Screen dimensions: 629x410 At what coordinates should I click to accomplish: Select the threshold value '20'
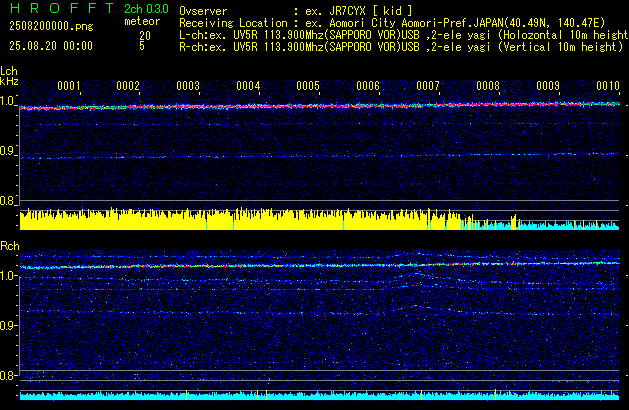[x=145, y=36]
